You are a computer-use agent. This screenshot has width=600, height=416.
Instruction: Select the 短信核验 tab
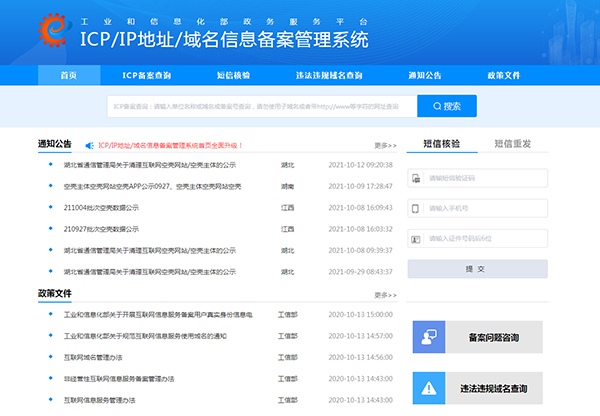coord(442,143)
